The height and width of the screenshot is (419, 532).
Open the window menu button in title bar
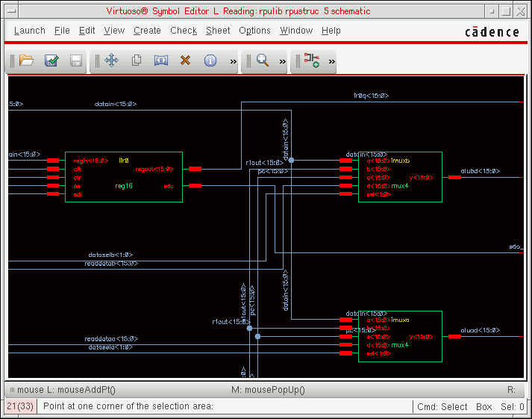[x=13, y=11]
